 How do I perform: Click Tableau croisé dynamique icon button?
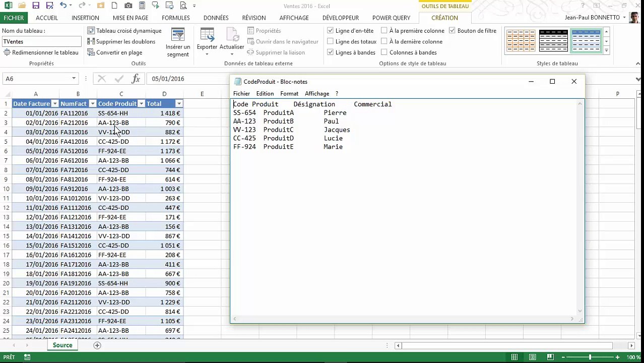[124, 31]
